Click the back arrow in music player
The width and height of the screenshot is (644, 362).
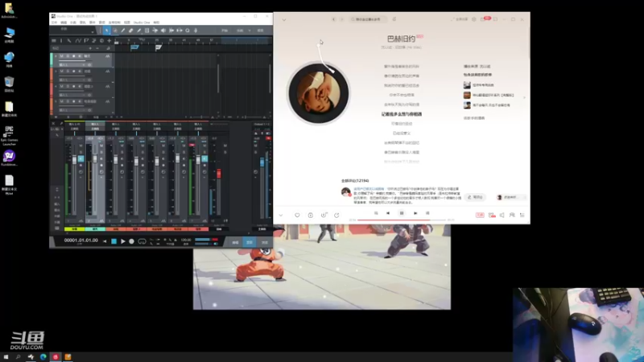(333, 19)
